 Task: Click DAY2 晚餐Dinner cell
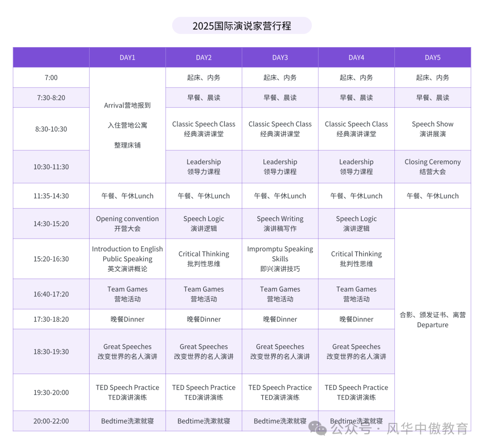[x=204, y=319]
